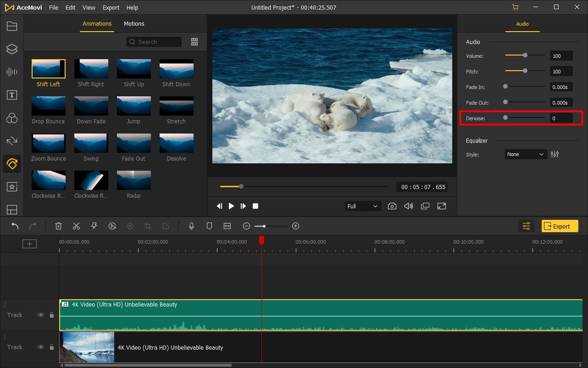
Task: Hide track 2 with eye icon
Action: pyautogui.click(x=41, y=315)
